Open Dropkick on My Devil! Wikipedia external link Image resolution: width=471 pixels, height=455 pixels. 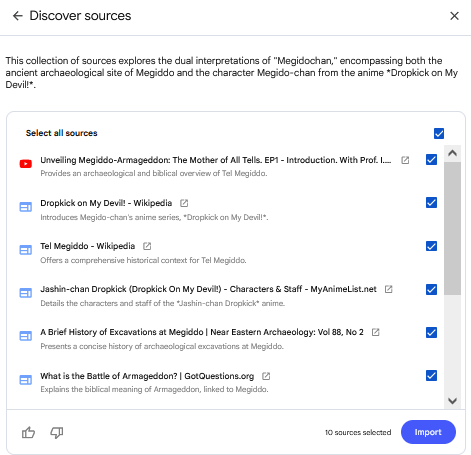184,203
